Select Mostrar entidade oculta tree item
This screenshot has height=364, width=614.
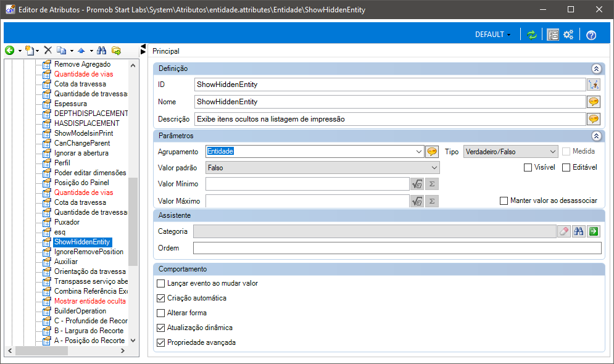point(89,301)
